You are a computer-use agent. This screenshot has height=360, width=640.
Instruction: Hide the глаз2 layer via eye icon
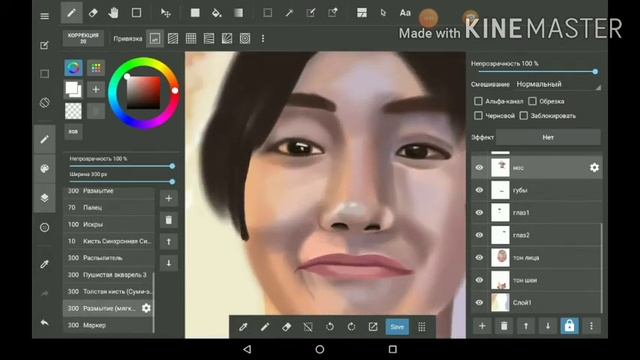tap(479, 235)
